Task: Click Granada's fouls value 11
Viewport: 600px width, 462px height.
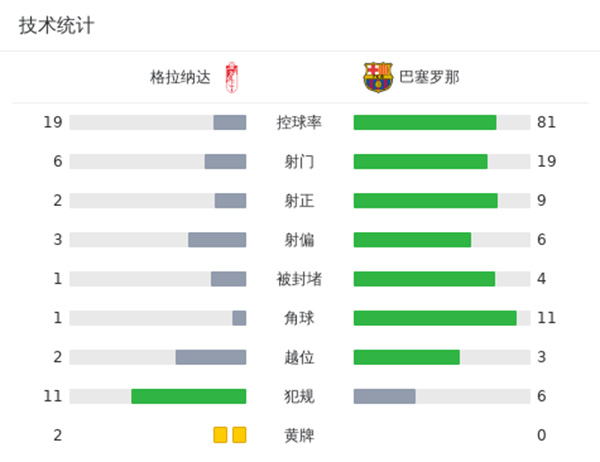Action: pyautogui.click(x=53, y=396)
